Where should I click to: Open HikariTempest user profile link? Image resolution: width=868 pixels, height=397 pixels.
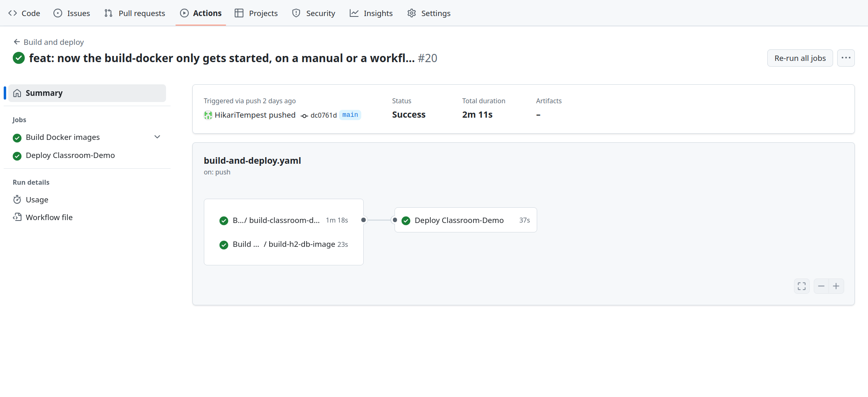241,115
